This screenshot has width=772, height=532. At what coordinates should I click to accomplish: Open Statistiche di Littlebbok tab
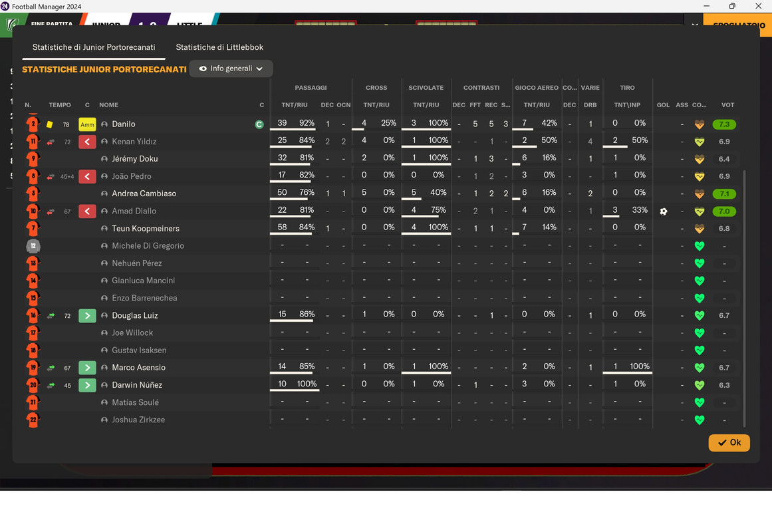coord(219,47)
